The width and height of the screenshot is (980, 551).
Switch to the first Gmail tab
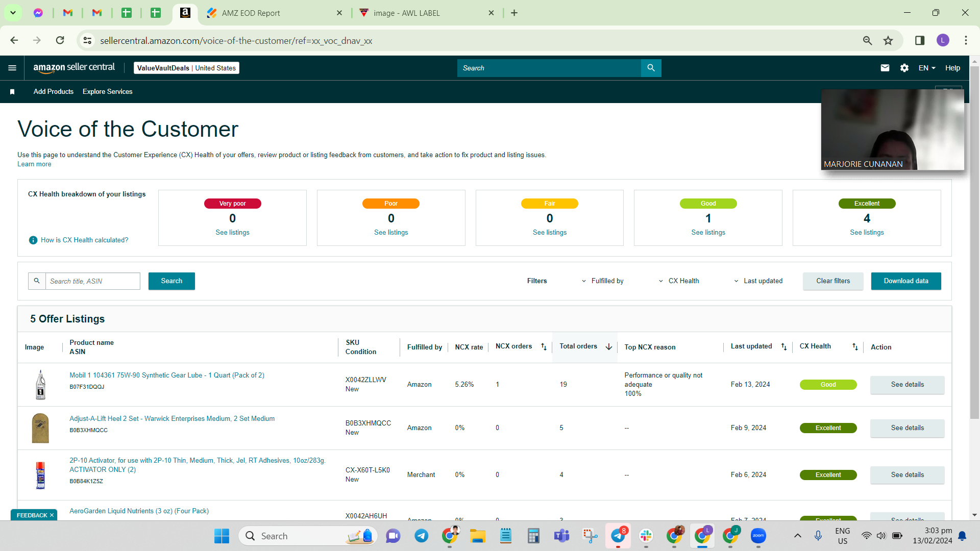click(x=68, y=13)
